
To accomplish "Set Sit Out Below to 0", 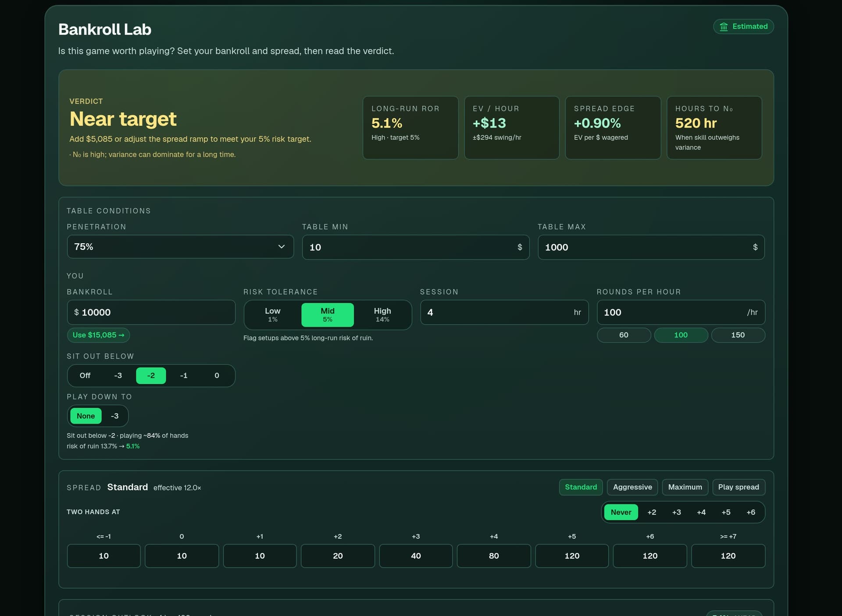I will point(217,376).
